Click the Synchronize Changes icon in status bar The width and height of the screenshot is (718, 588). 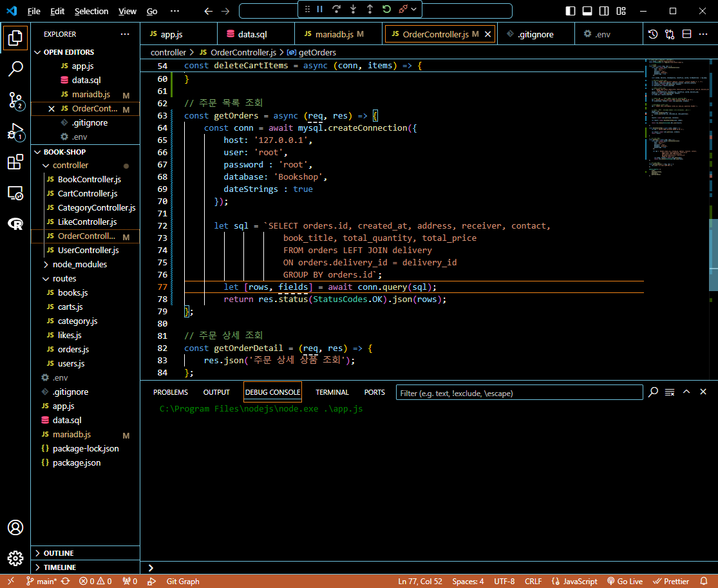[x=66, y=581]
